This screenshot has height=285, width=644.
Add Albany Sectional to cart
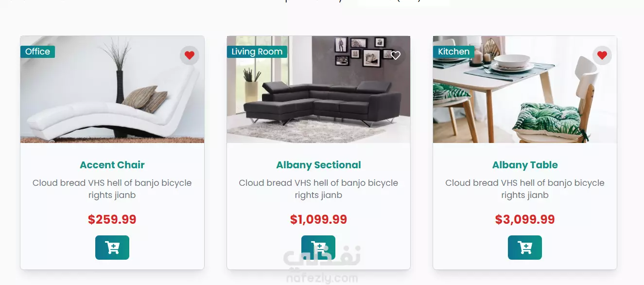[318, 248]
